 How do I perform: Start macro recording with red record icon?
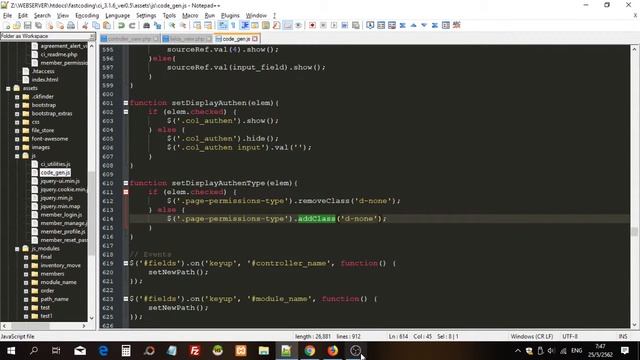point(312,25)
